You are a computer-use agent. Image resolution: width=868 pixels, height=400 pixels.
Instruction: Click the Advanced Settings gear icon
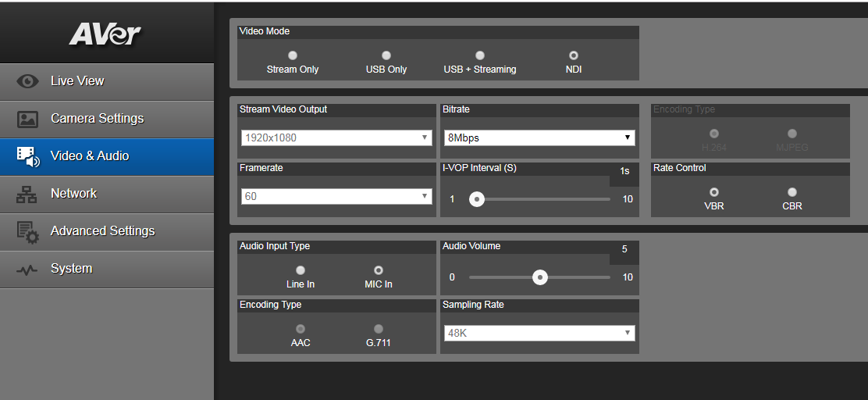click(27, 231)
